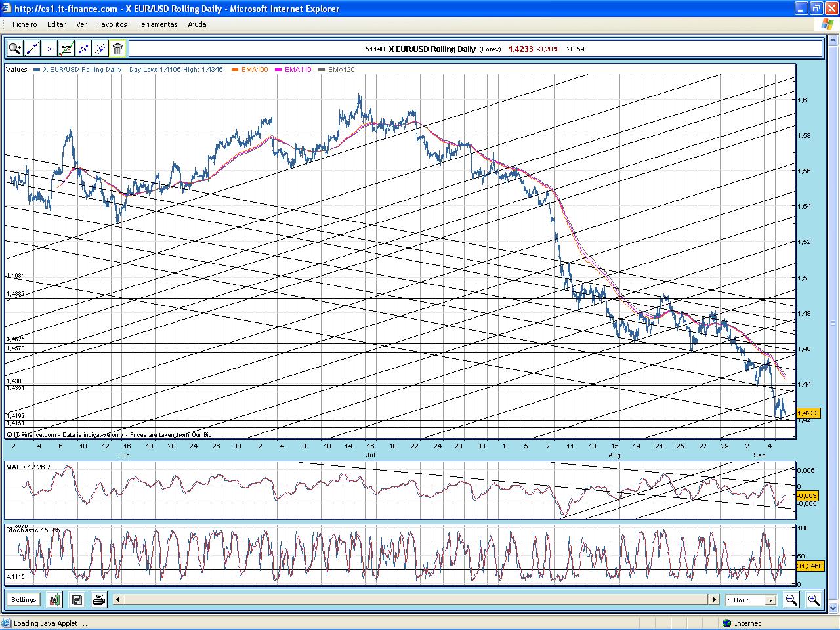Click the trash can delete-drawings icon
The height and width of the screenshot is (630, 840).
coord(117,49)
